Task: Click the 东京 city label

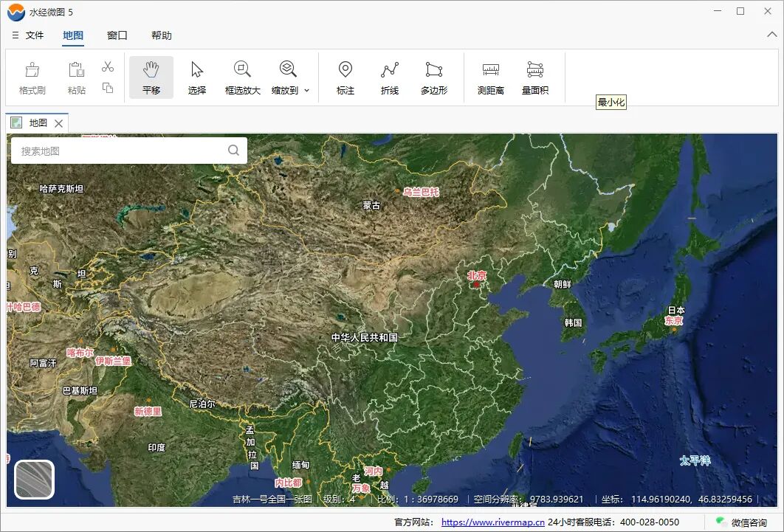Action: click(x=673, y=321)
